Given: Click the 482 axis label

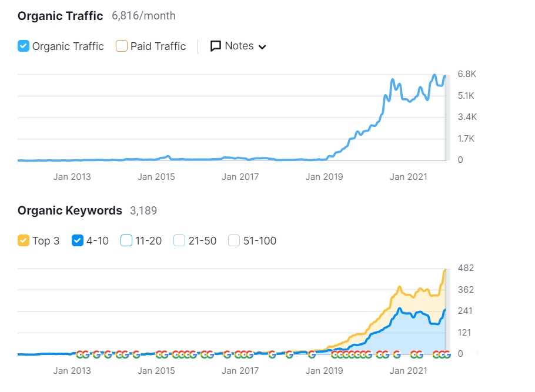Looking at the screenshot, I should pyautogui.click(x=466, y=268).
